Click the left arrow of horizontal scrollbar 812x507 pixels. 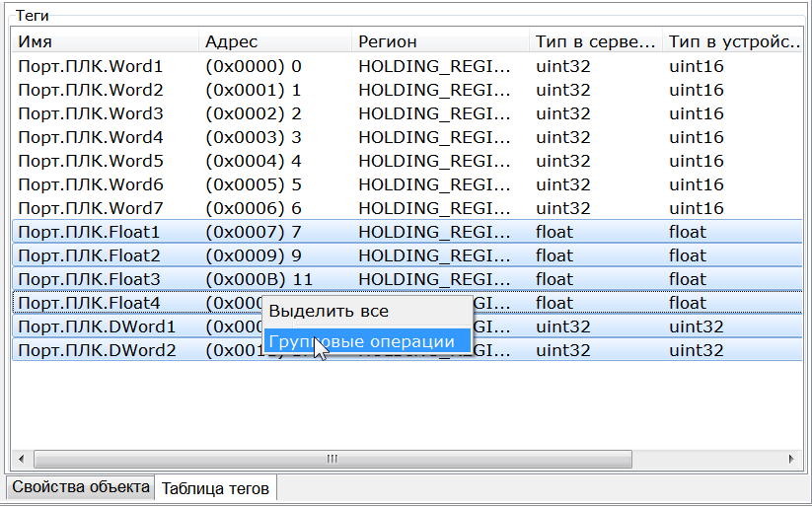pyautogui.click(x=22, y=459)
